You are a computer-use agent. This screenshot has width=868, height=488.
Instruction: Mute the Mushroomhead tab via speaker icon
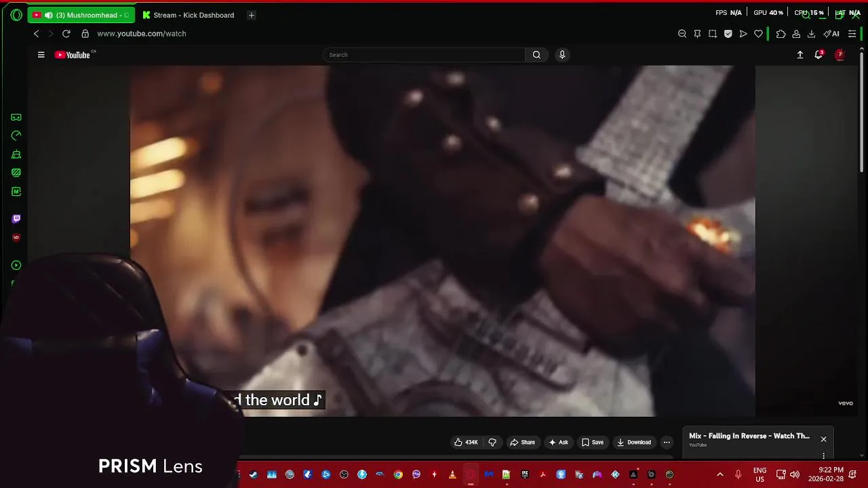point(49,15)
